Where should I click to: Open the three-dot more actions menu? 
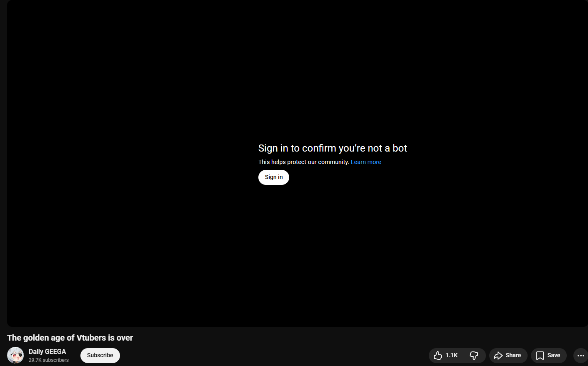pyautogui.click(x=581, y=355)
